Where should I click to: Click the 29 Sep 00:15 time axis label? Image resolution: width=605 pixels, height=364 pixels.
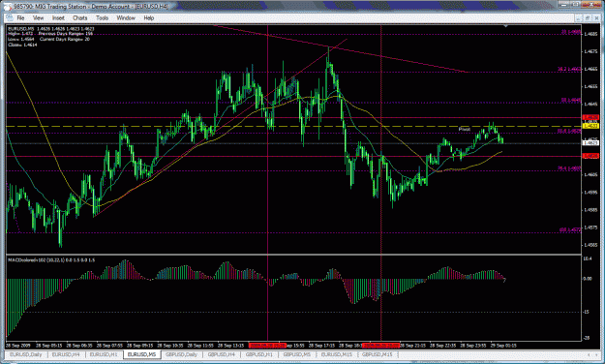tap(503, 346)
